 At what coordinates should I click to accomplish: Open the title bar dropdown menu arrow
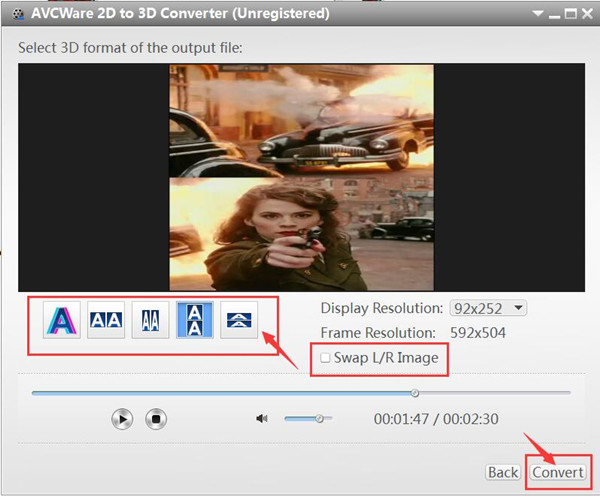point(538,14)
